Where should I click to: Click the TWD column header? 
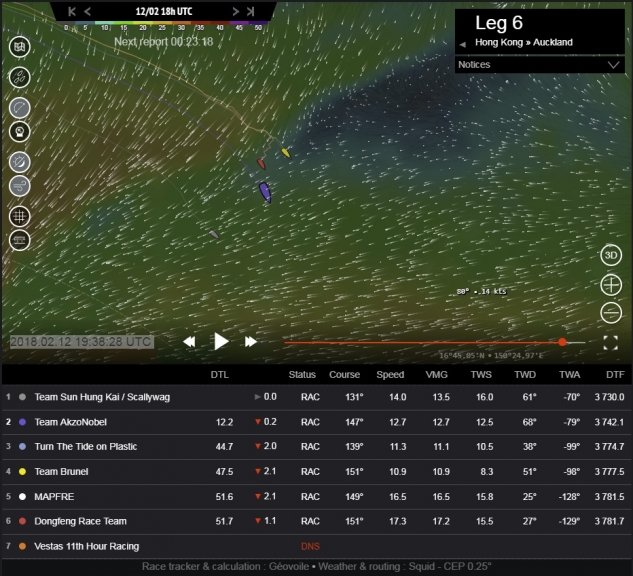point(525,375)
